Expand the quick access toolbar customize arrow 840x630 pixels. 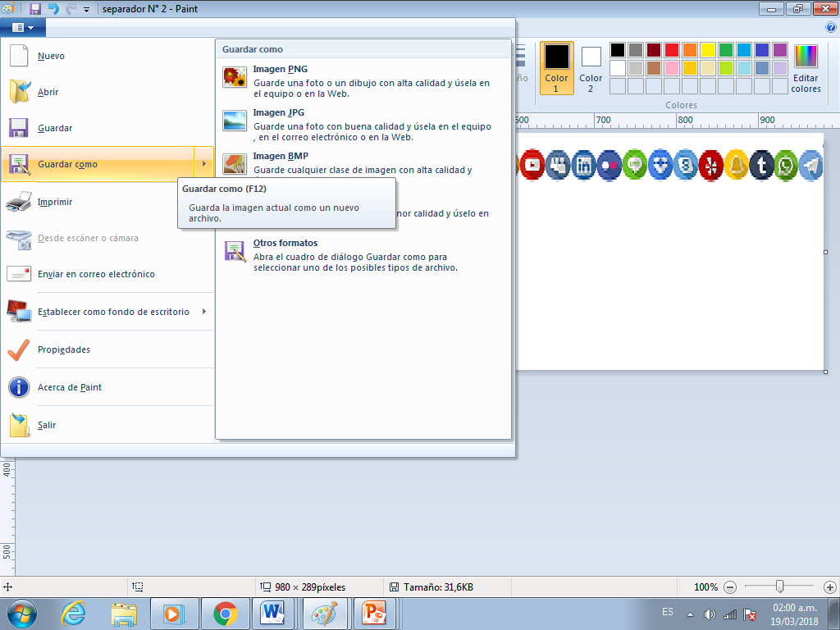point(86,10)
